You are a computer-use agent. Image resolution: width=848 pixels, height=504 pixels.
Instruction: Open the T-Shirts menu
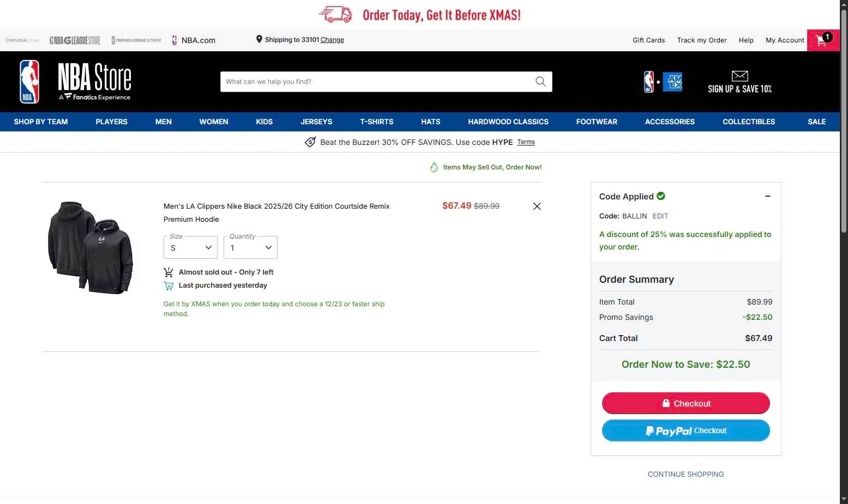point(377,122)
